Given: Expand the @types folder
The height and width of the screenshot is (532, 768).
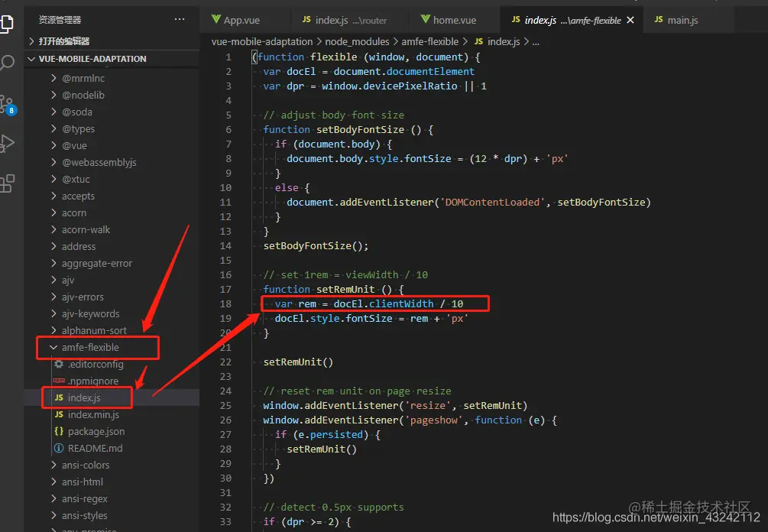Looking at the screenshot, I should [x=112, y=129].
